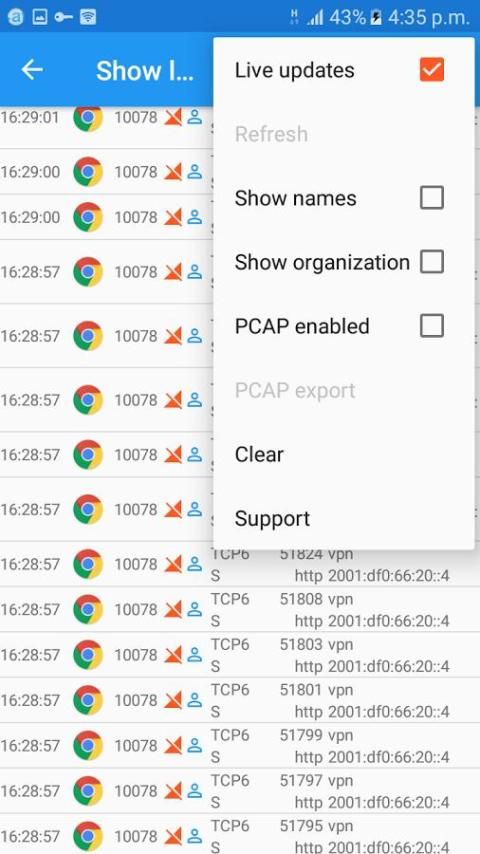Viewport: 480px width, 854px height.
Task: Click person icon in port 51808 row
Action: pyautogui.click(x=195, y=609)
